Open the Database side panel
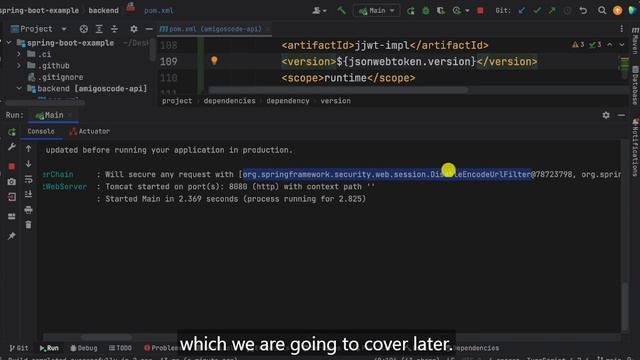The width and height of the screenshot is (640, 360). pyautogui.click(x=635, y=85)
